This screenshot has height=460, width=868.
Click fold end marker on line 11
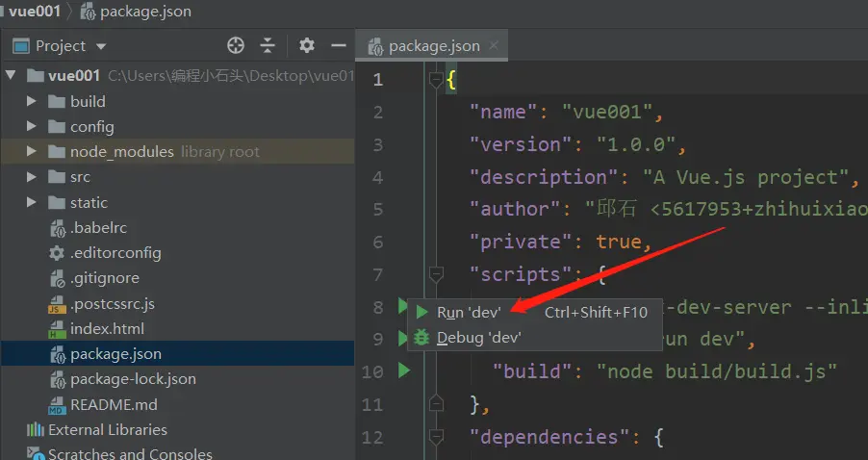point(436,403)
